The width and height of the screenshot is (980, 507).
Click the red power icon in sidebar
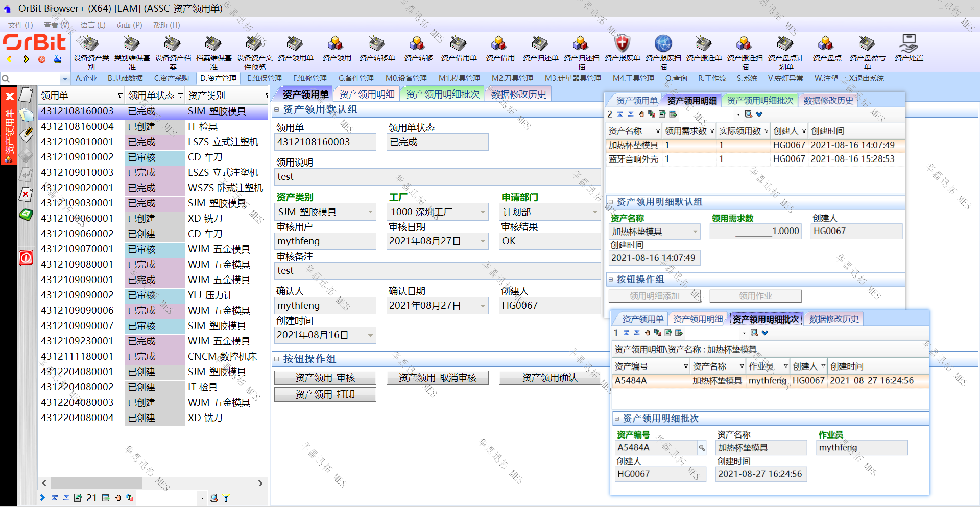point(26,258)
